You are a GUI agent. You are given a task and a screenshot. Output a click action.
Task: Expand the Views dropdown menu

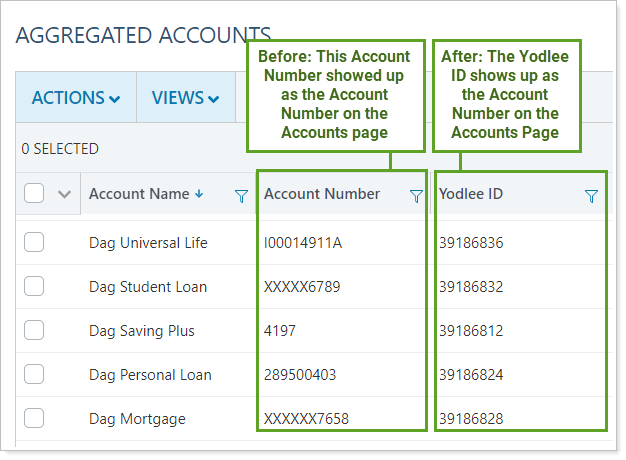point(185,98)
